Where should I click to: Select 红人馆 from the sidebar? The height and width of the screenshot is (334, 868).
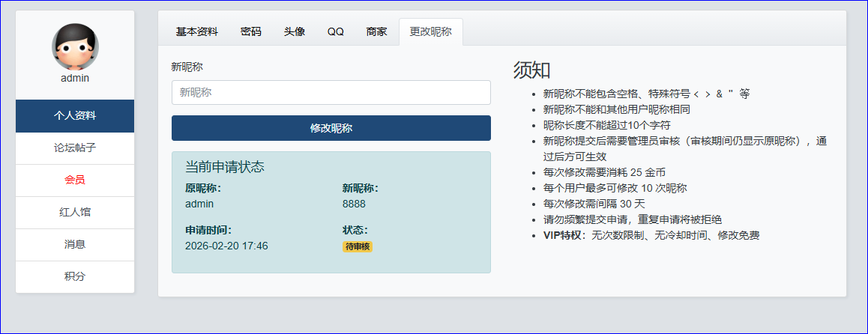(x=75, y=213)
